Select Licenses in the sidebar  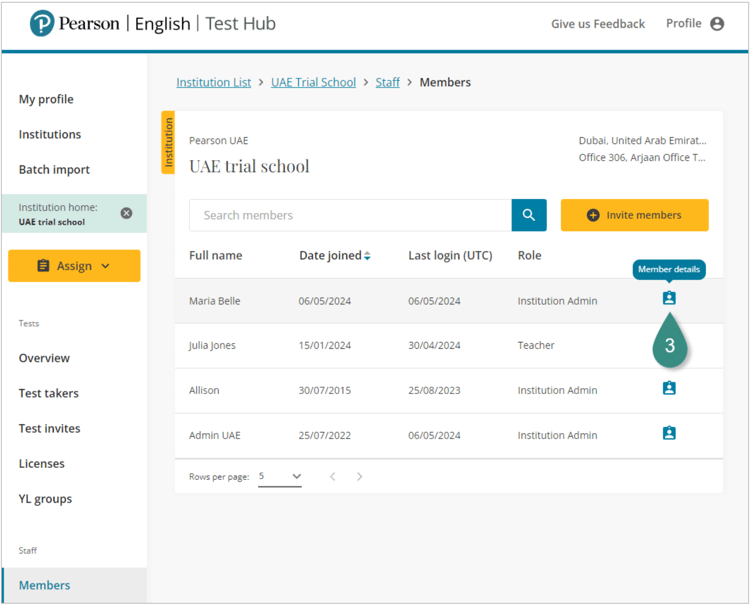click(x=42, y=463)
